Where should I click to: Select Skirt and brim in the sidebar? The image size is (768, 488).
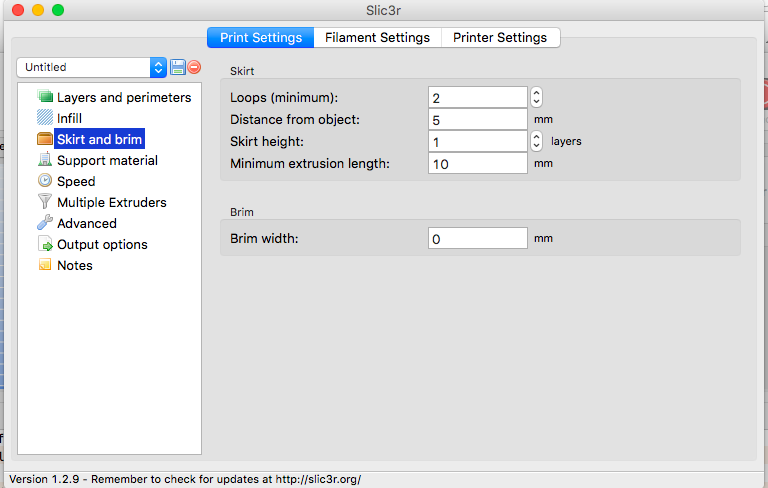99,139
